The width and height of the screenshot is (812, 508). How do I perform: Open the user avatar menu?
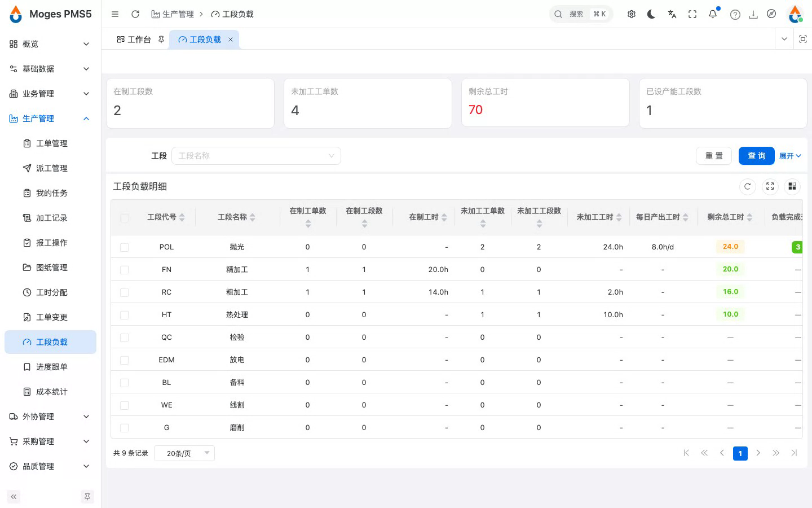[795, 14]
